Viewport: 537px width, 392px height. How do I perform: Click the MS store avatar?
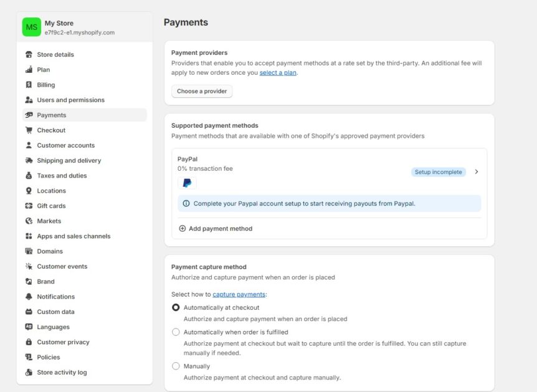(32, 27)
